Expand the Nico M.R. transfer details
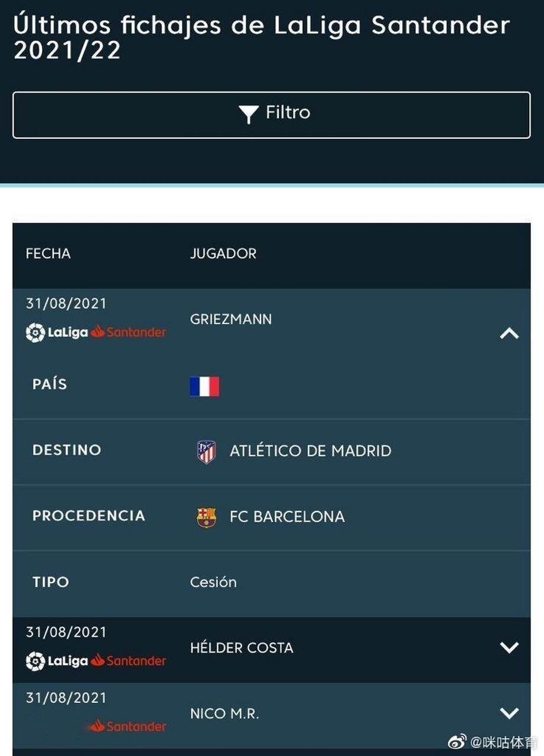Image resolution: width=544 pixels, height=756 pixels. (x=509, y=713)
